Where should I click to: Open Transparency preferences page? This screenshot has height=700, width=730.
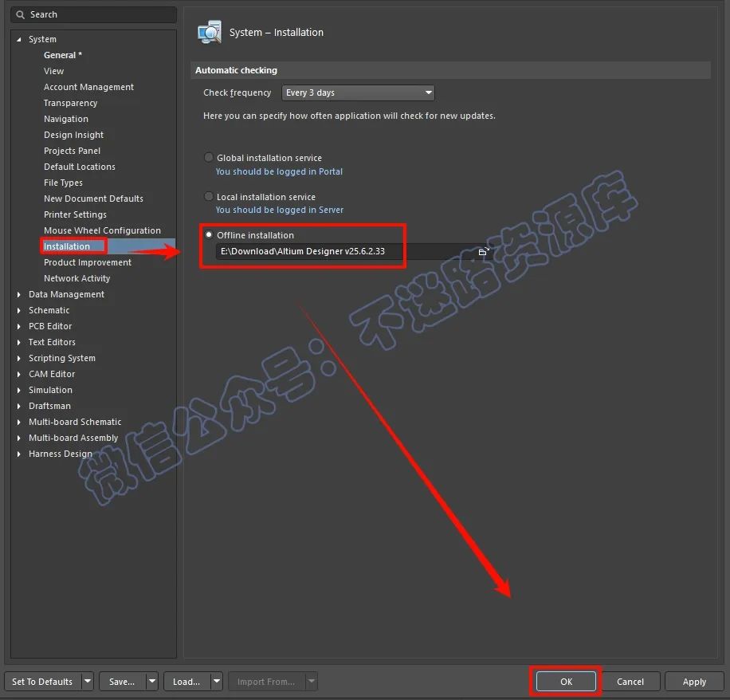tap(70, 103)
